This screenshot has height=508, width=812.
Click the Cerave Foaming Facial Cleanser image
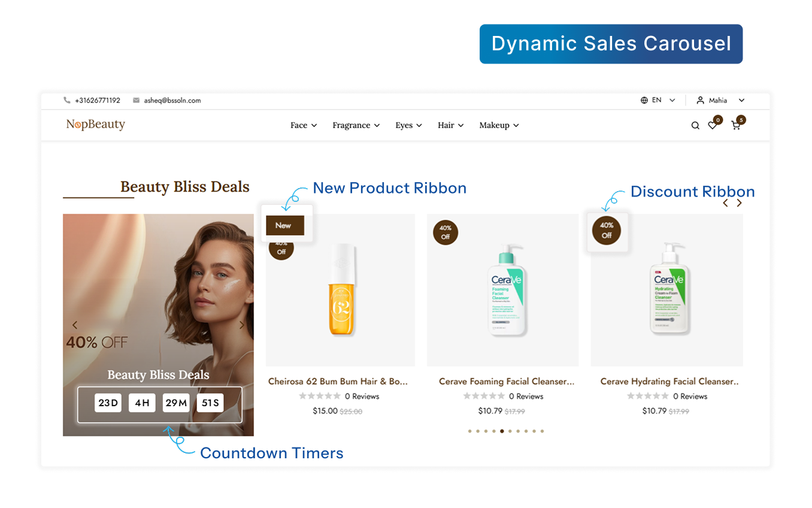[507, 290]
